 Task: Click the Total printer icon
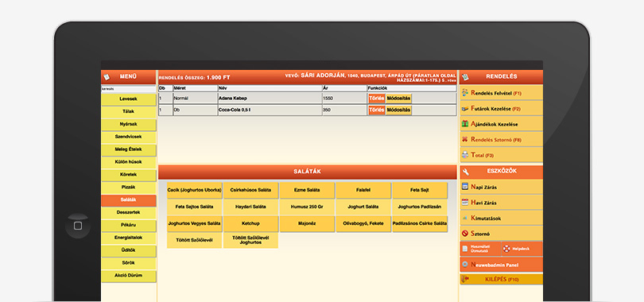pos(465,155)
